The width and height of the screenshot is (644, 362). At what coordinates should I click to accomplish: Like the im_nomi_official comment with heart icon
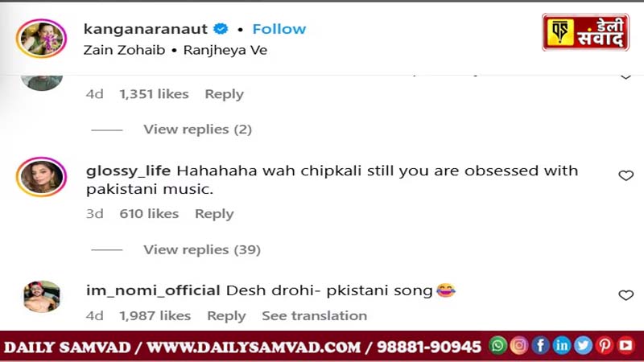tap(626, 295)
